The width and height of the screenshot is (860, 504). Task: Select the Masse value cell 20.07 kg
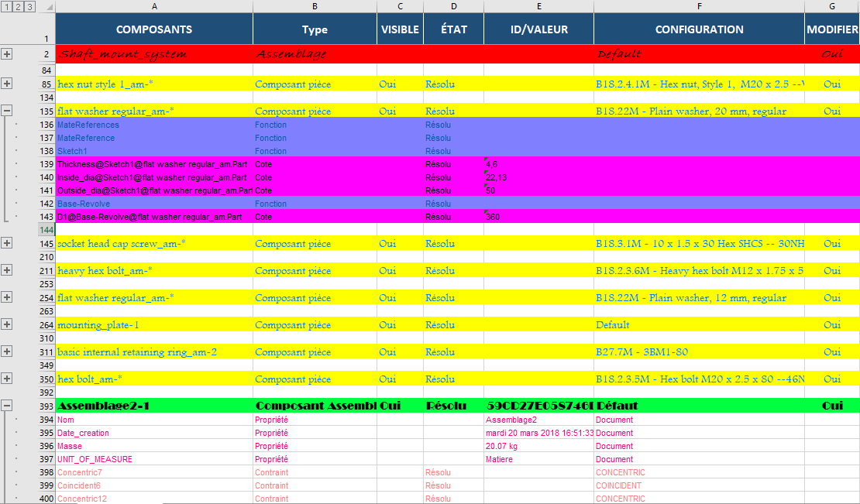[538, 446]
